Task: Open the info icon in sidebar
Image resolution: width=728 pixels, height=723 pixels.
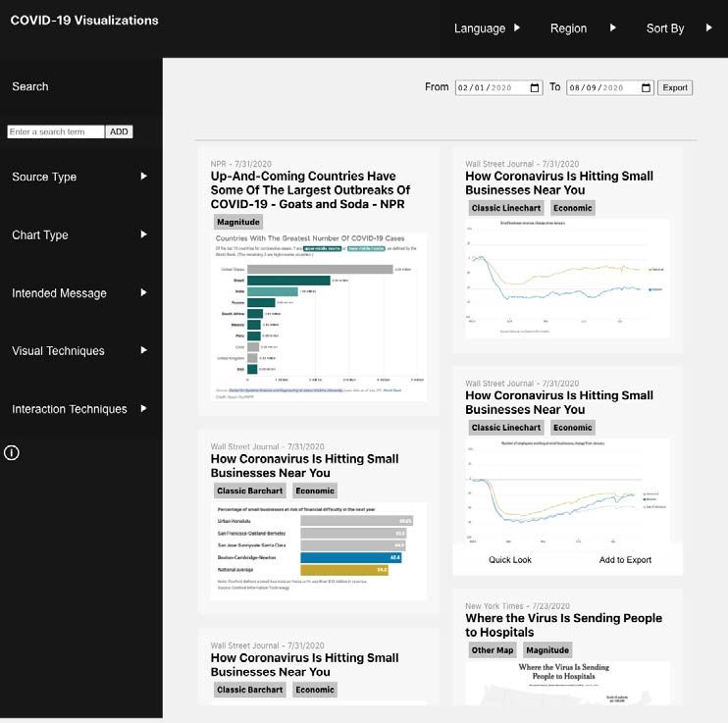Action: [x=12, y=452]
